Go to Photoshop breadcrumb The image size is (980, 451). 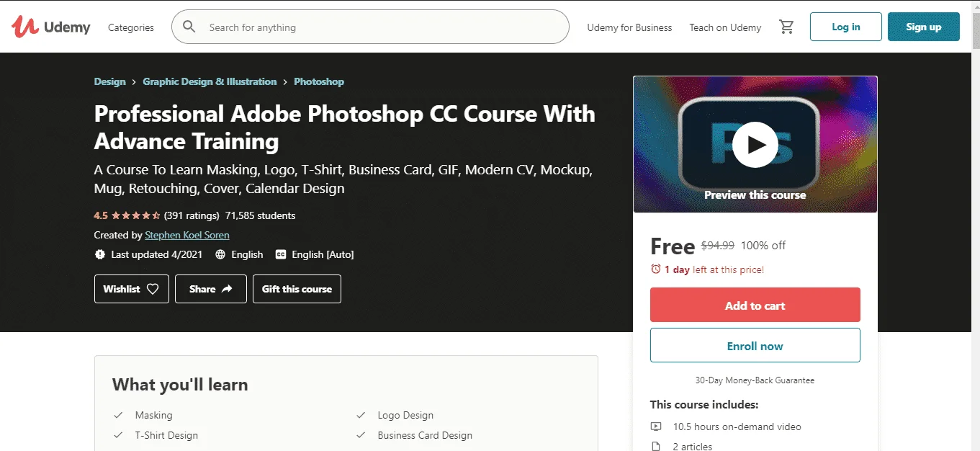coord(319,81)
